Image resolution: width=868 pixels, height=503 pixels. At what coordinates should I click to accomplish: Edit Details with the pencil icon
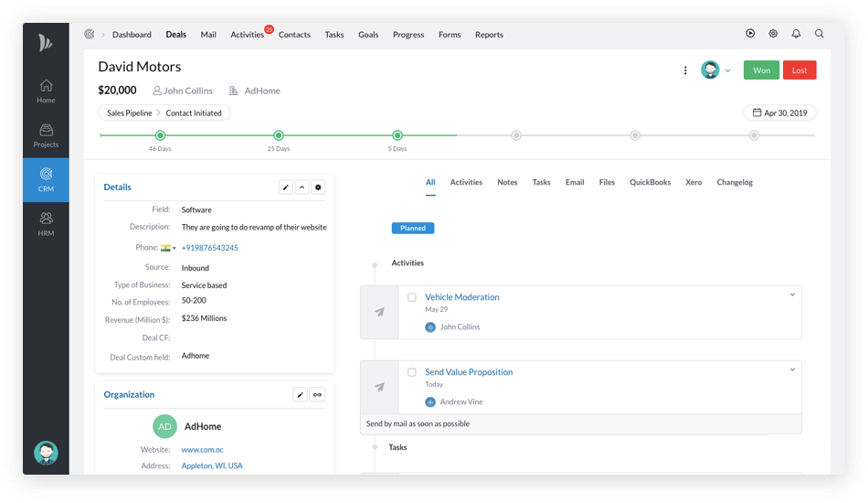tap(286, 187)
